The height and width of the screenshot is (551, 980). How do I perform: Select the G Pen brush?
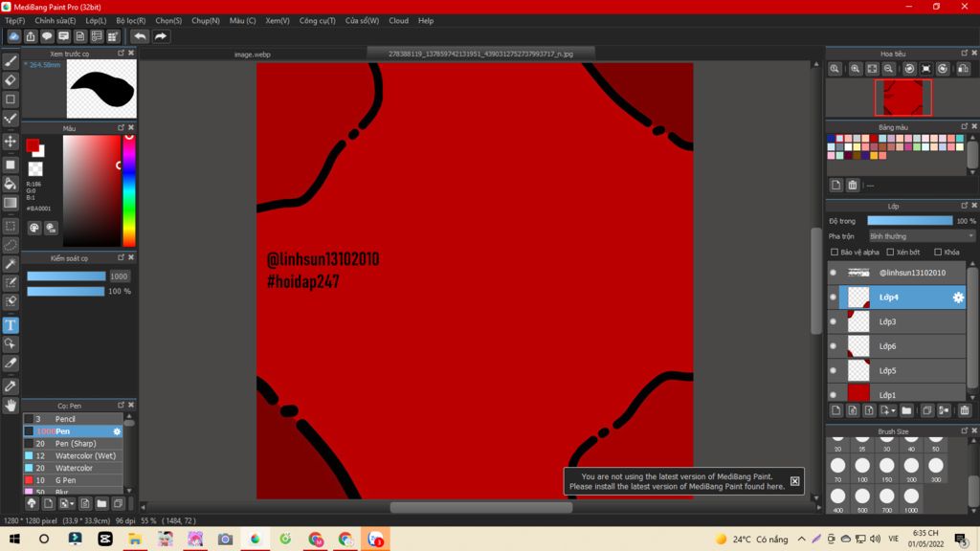point(73,480)
